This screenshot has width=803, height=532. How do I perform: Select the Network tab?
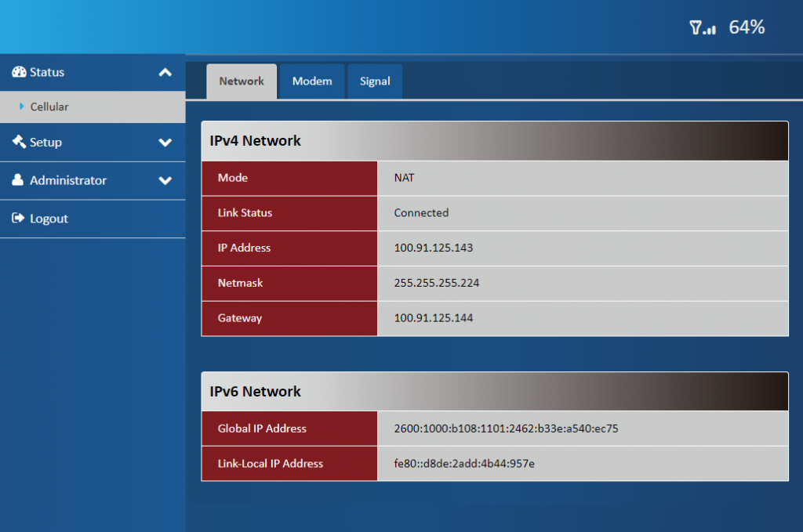(242, 81)
